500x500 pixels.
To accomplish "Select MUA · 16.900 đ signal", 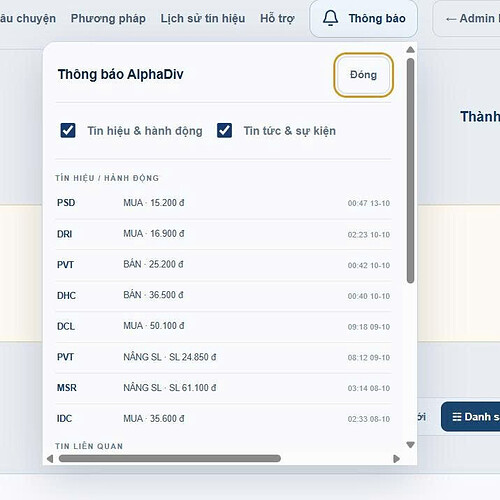I will [154, 234].
